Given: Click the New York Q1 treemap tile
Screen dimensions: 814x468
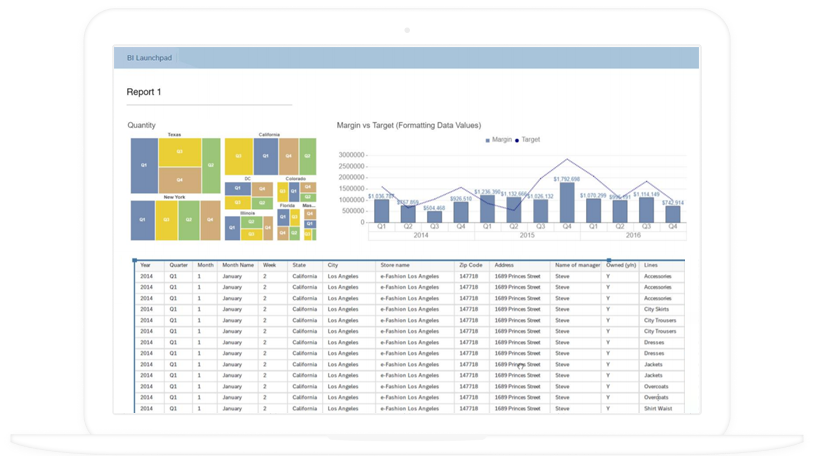Looking at the screenshot, I should [x=142, y=220].
